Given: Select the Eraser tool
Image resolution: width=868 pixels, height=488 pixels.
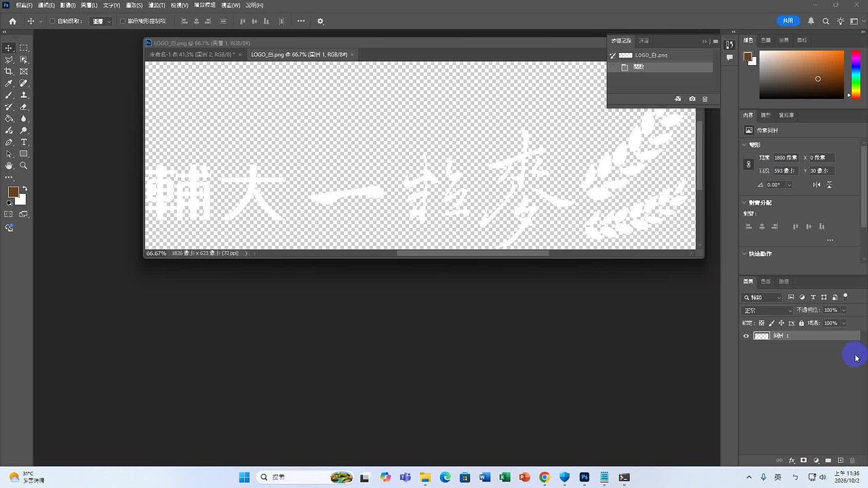Looking at the screenshot, I should coord(24,106).
